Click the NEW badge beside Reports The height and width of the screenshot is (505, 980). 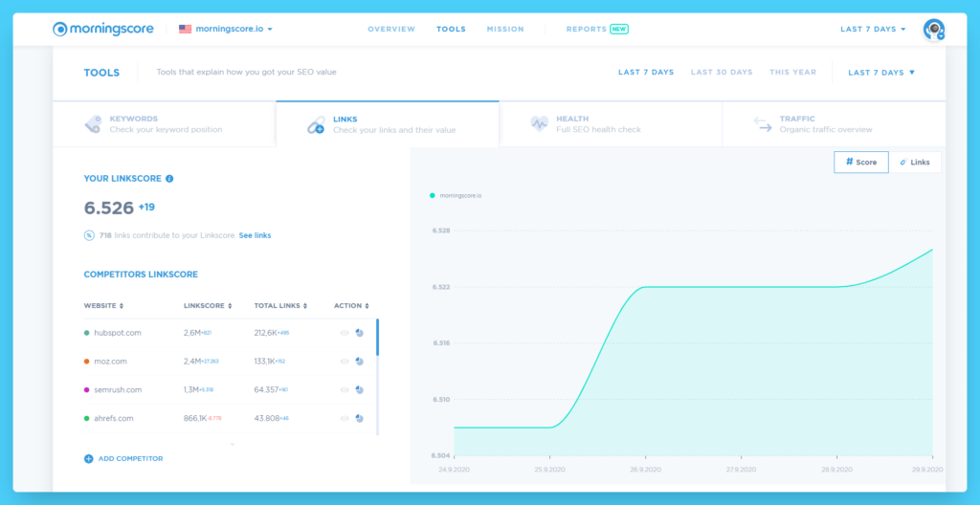coord(619,29)
